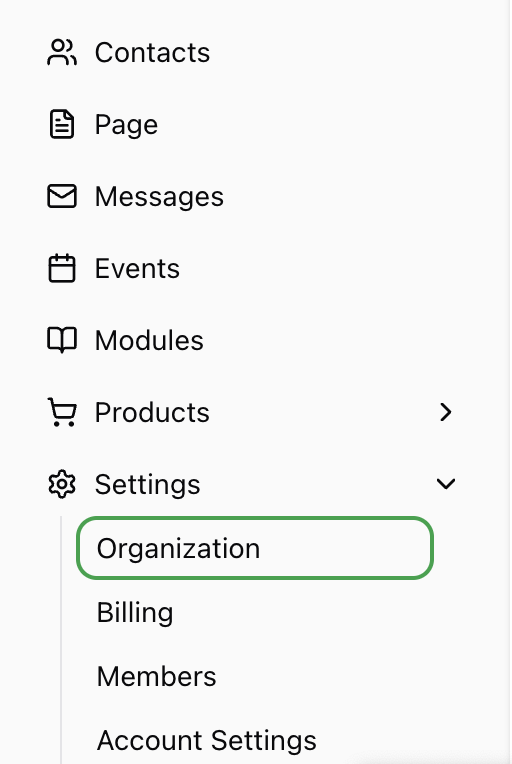Click the Products shopping cart icon
Viewport: 512px width, 764px height.
62,412
